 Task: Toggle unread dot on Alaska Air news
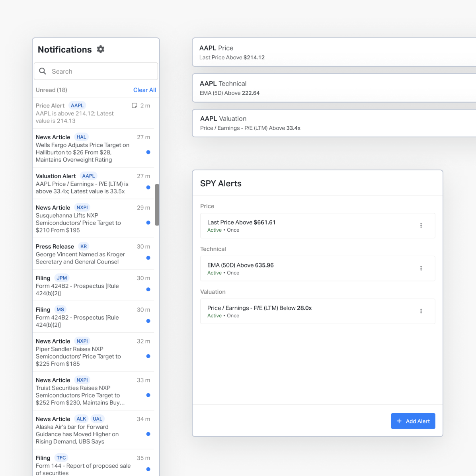(148, 434)
